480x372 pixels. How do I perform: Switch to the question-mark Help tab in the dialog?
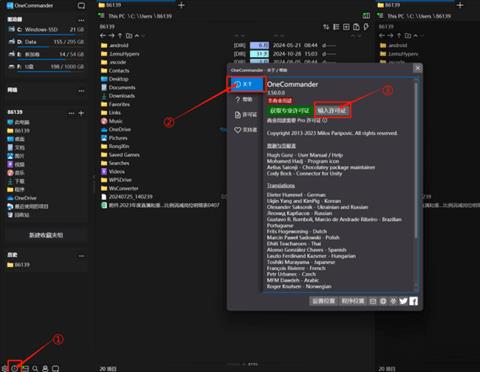pyautogui.click(x=247, y=99)
